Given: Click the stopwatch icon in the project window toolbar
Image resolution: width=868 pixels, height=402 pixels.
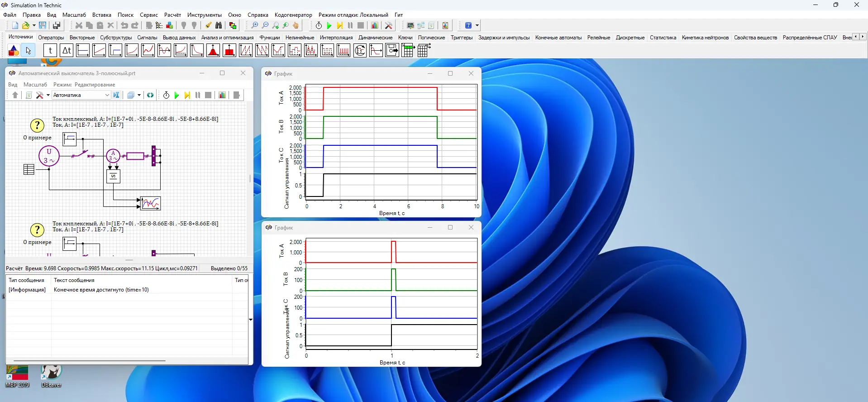Looking at the screenshot, I should [x=166, y=95].
